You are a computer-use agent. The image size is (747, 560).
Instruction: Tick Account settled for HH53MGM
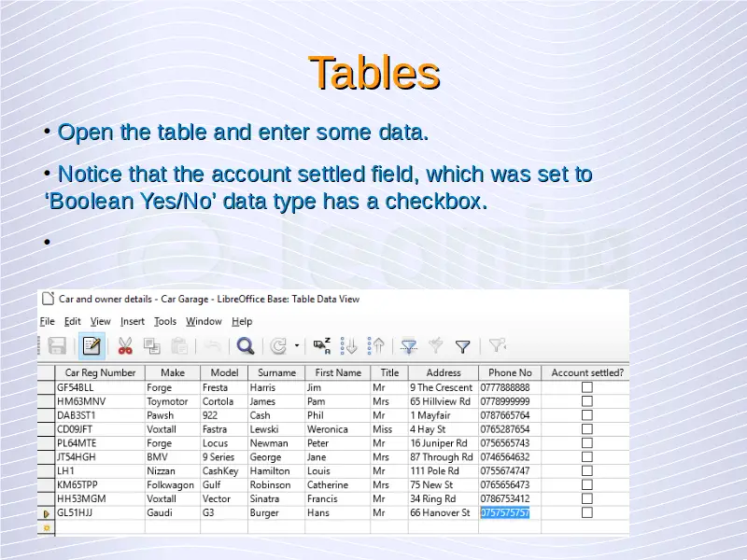(587, 498)
